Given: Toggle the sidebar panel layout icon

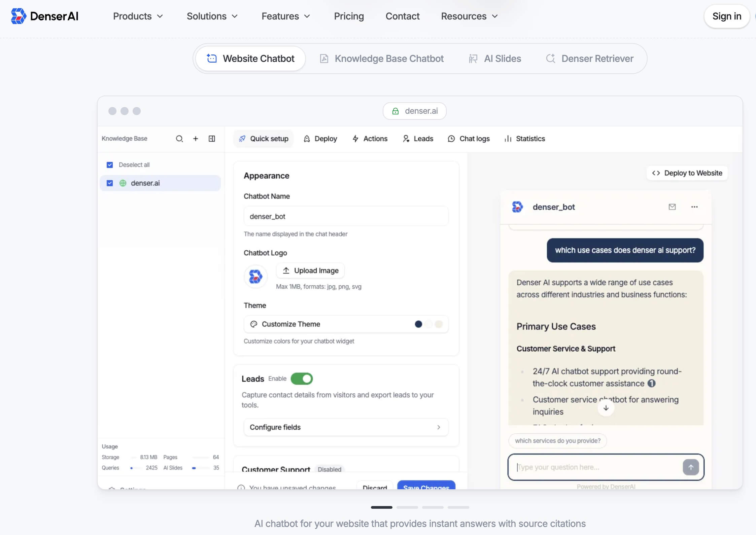Looking at the screenshot, I should 212,139.
